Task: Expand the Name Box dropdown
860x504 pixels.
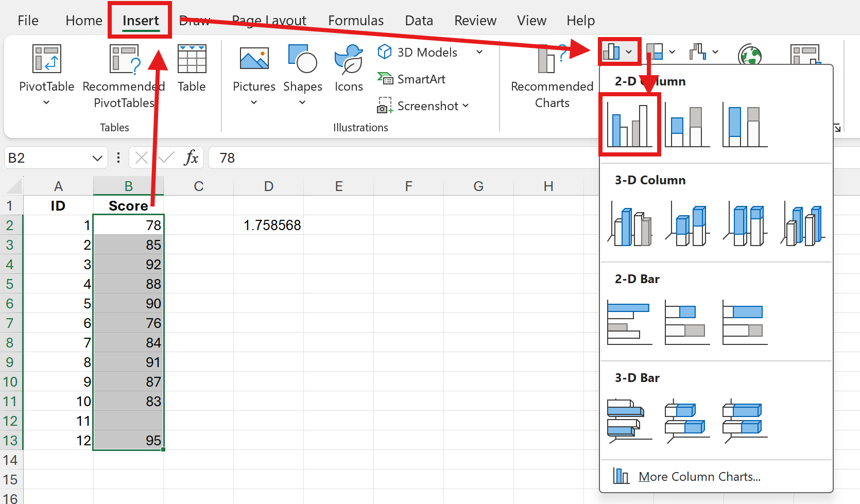Action: tap(97, 158)
